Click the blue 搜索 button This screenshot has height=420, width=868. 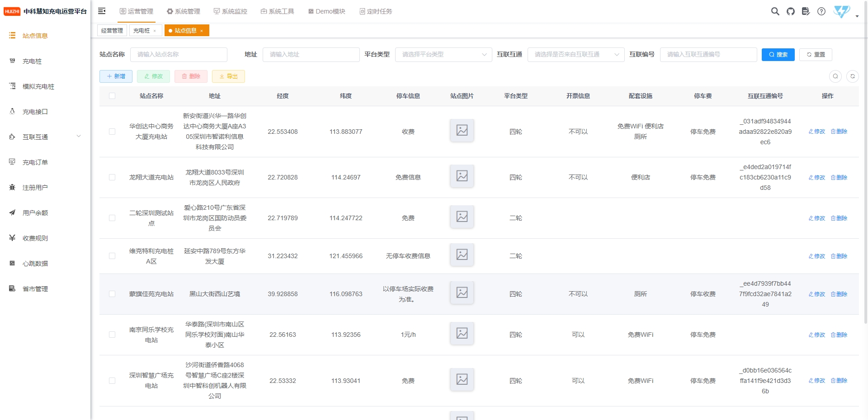coord(778,54)
